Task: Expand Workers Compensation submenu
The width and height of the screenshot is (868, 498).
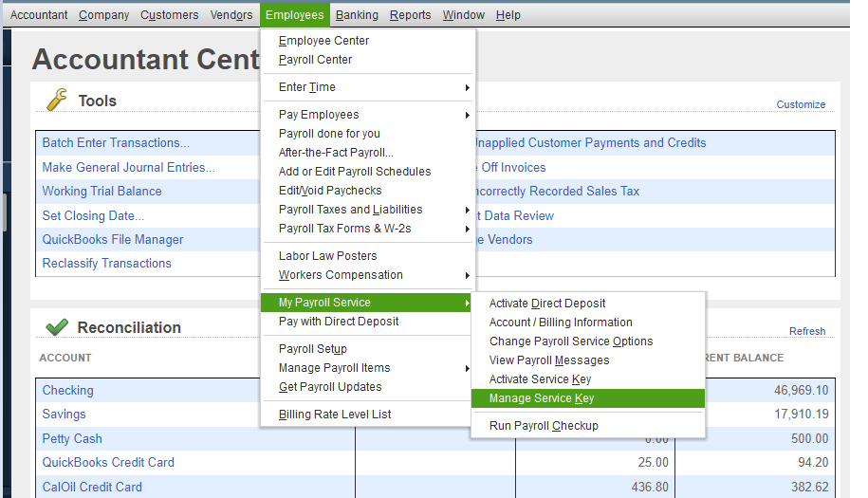Action: coord(341,275)
